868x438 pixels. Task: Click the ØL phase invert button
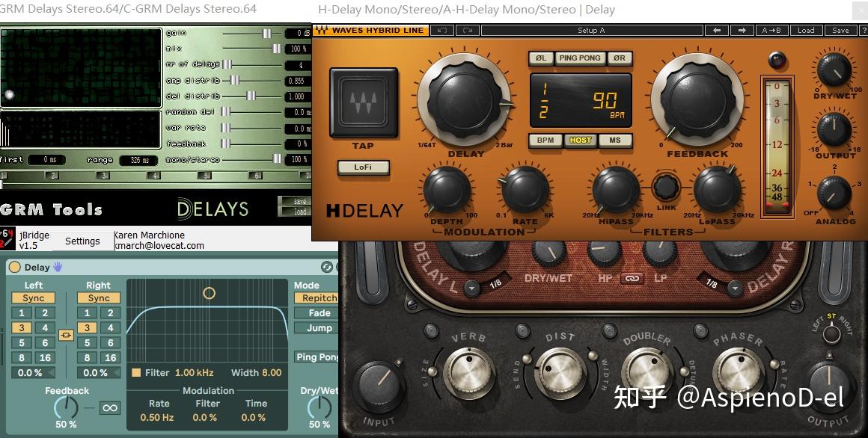[x=541, y=58]
